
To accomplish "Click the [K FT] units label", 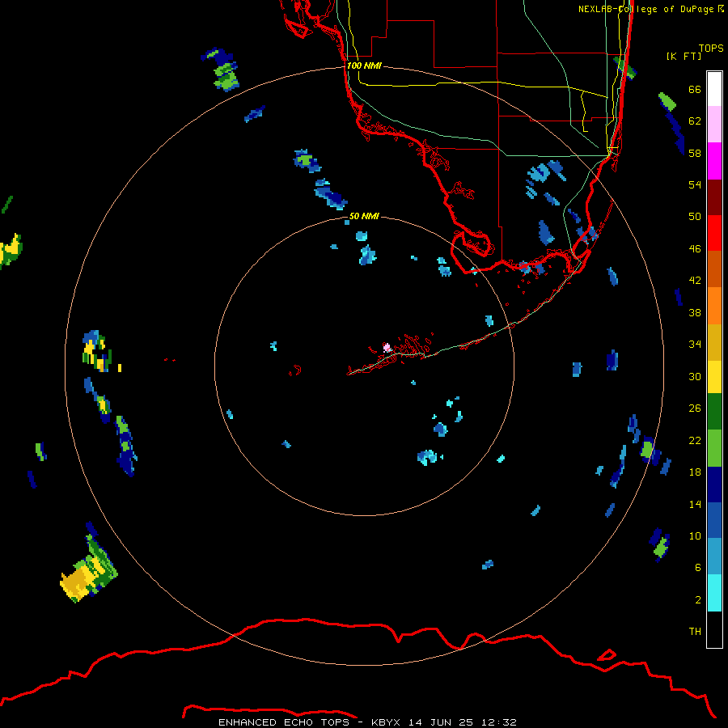I will coord(684,56).
